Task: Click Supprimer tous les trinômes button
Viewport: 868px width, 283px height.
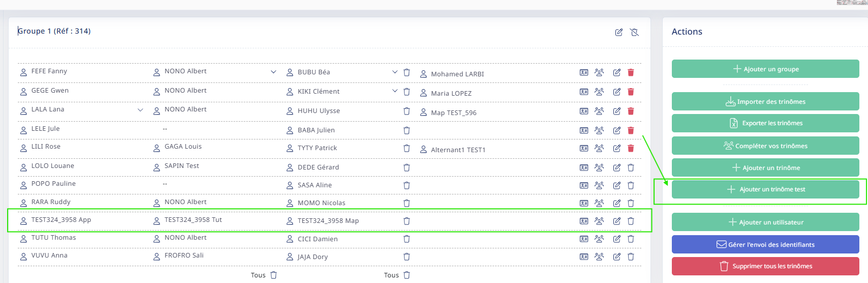Action: tap(765, 266)
